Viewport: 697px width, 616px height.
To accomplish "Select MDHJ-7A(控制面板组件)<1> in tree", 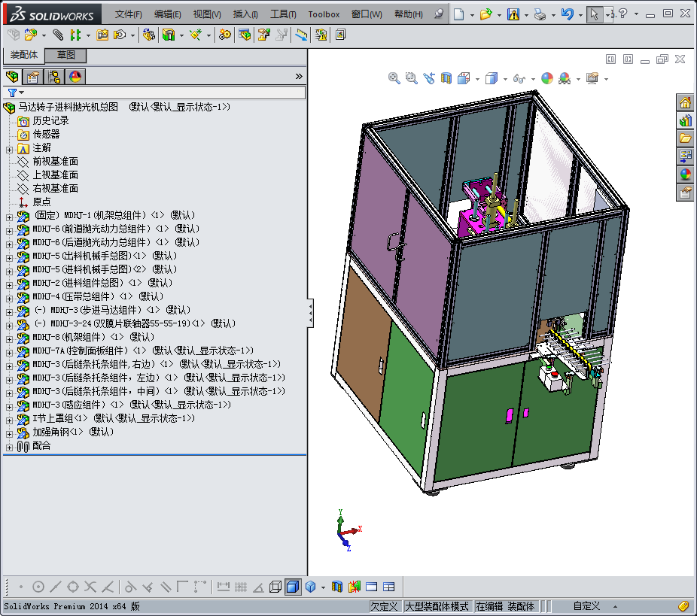I will coord(143,350).
